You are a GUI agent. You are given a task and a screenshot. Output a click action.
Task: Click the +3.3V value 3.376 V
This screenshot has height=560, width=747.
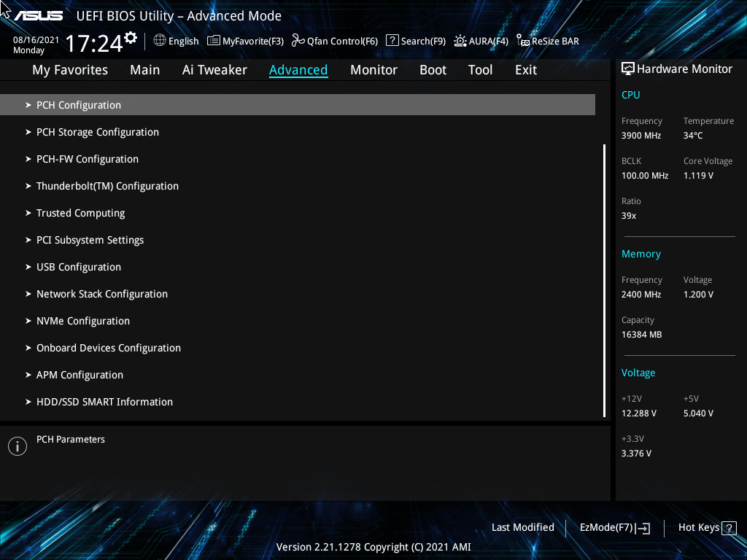pos(636,454)
